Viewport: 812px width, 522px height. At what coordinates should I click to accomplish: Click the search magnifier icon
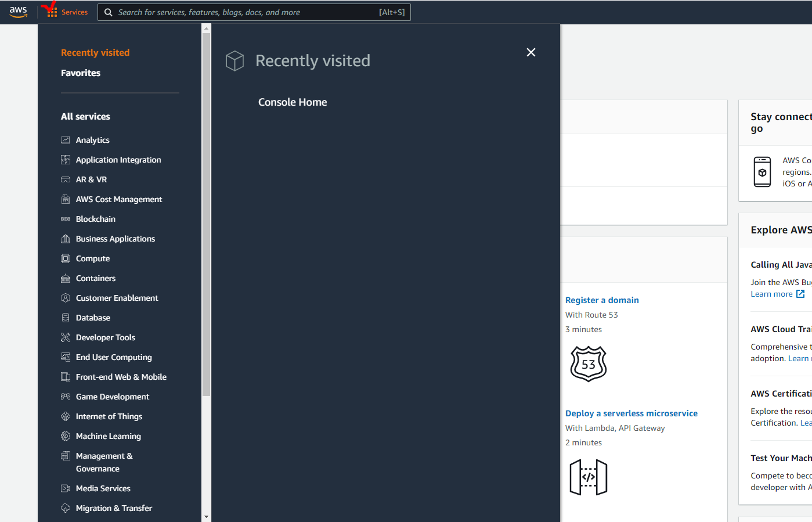point(108,12)
